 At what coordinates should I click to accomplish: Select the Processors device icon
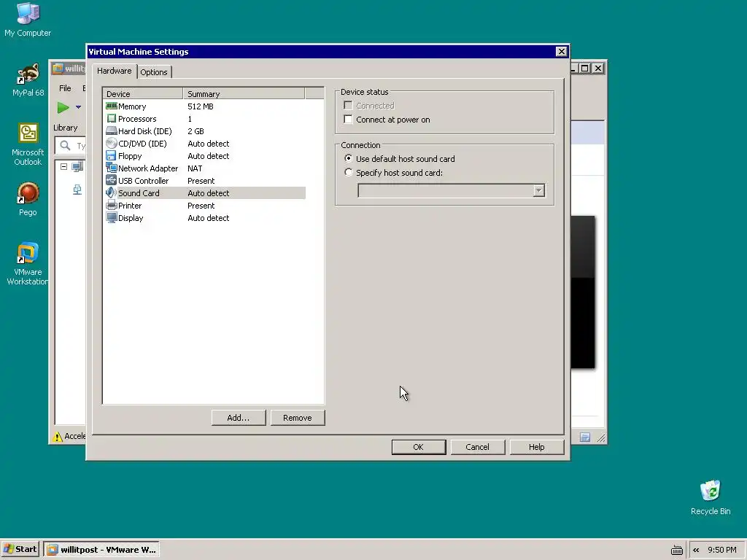point(112,119)
